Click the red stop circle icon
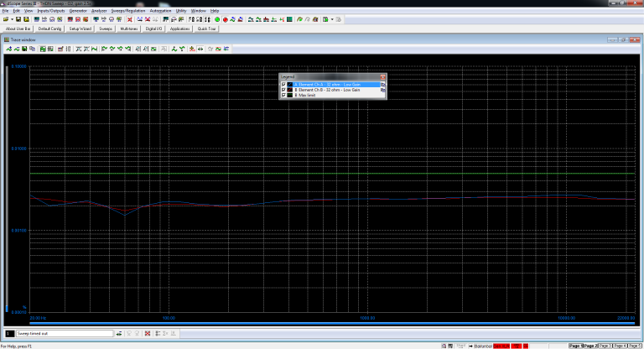644x349 pixels. point(226,18)
